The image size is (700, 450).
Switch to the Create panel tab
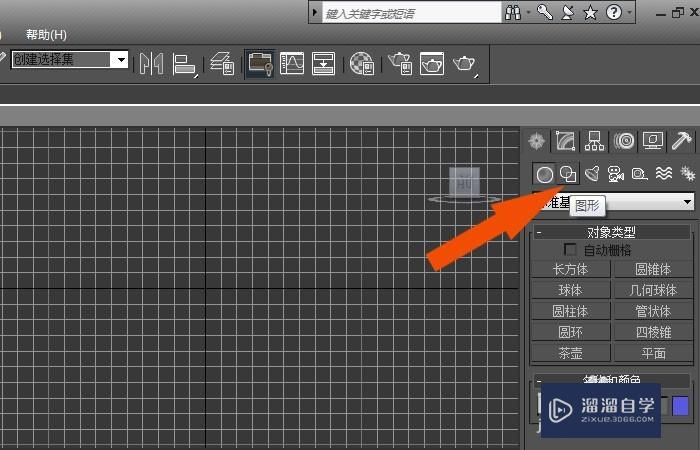(x=537, y=141)
